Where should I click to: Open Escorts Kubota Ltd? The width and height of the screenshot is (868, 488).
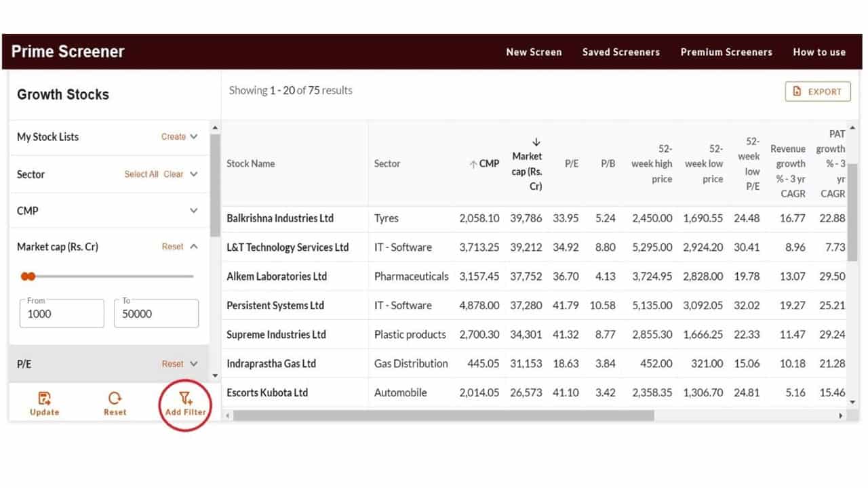tap(267, 393)
